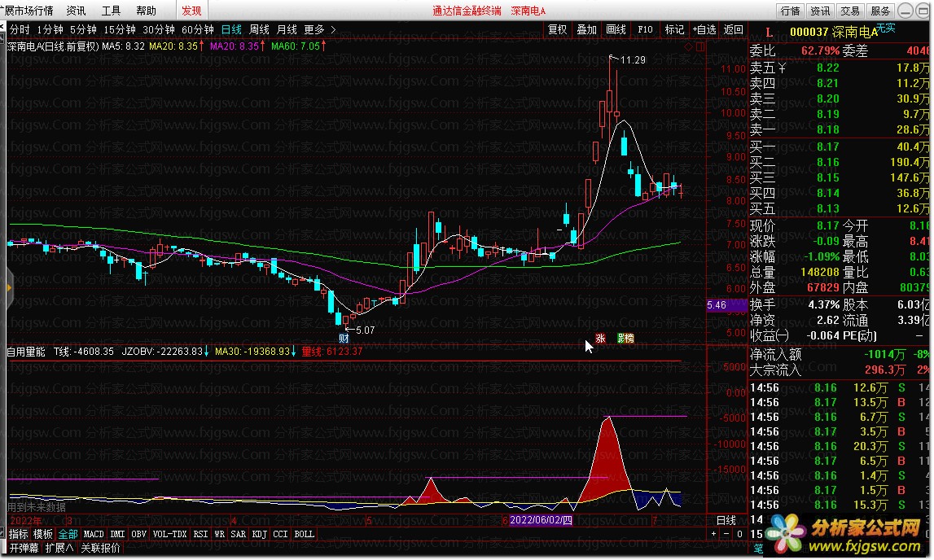The height and width of the screenshot is (560, 934).
Task: Click the 财 marker under the 5.07 low
Action: [x=344, y=339]
